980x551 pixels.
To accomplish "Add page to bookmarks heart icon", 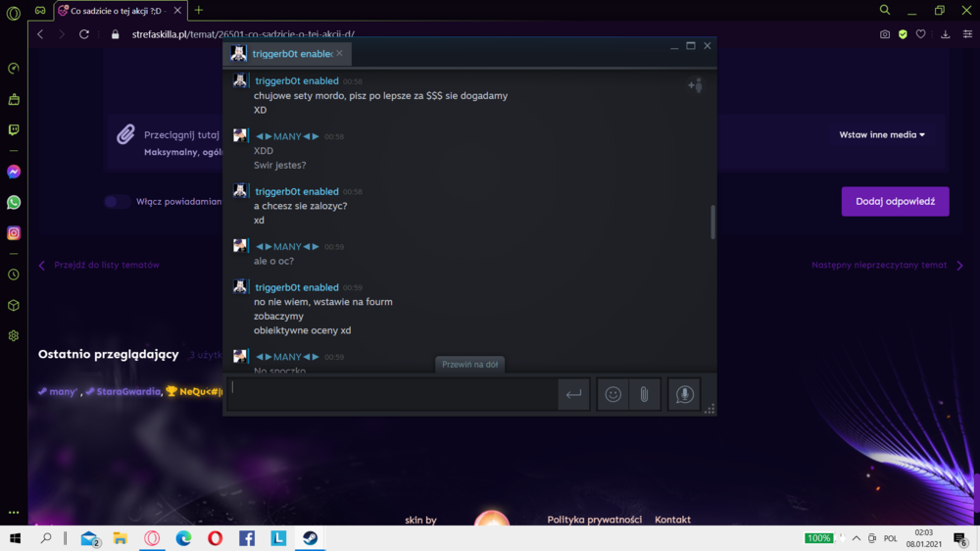I will 920,34.
